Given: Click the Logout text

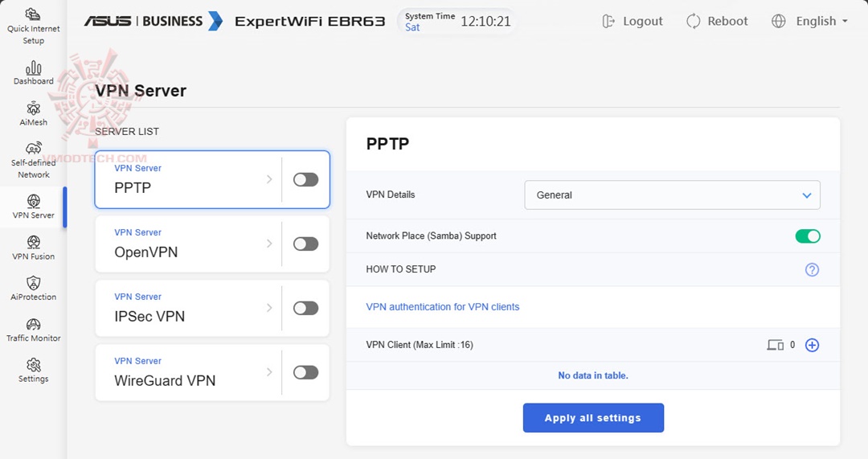Looking at the screenshot, I should click(x=643, y=21).
